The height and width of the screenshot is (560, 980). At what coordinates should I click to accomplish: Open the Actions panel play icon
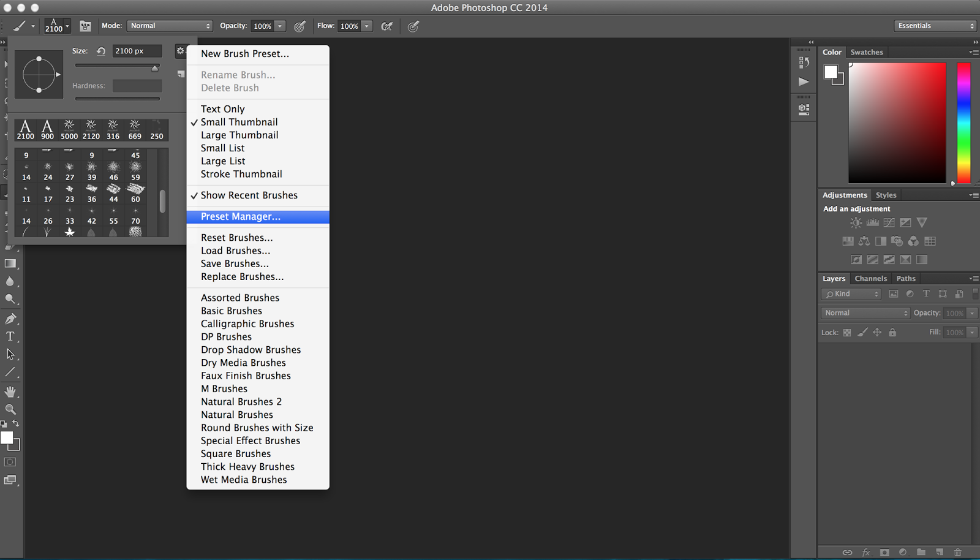coord(804,81)
